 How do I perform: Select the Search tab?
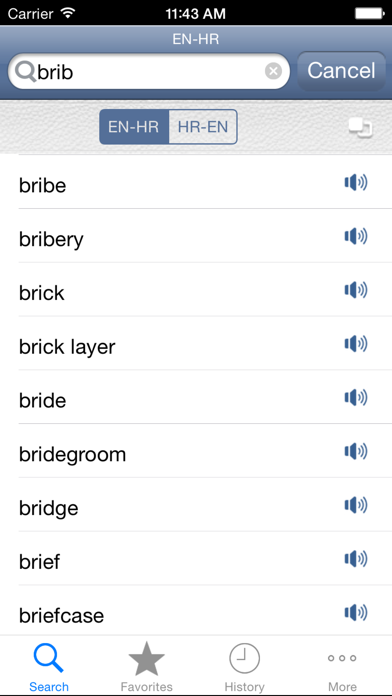(x=49, y=666)
